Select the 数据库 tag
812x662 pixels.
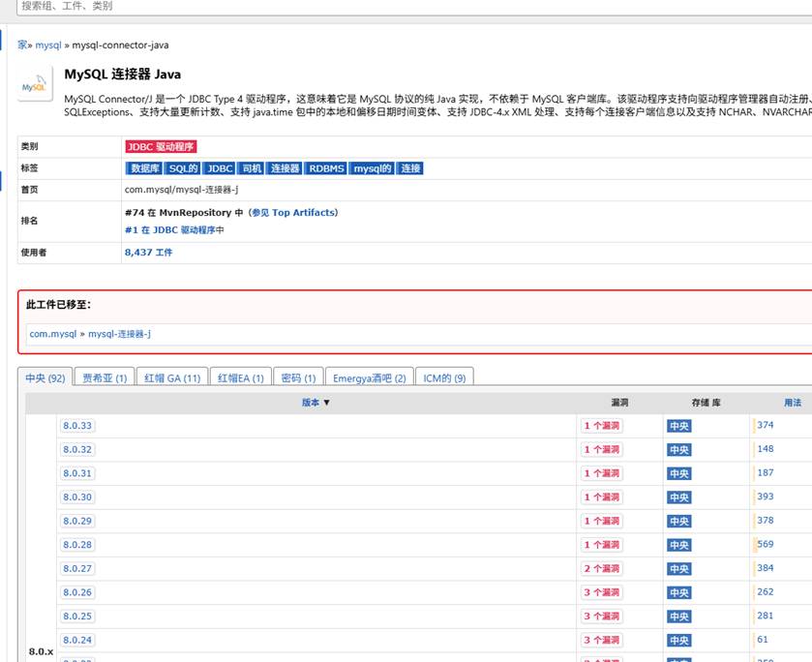pyautogui.click(x=144, y=168)
